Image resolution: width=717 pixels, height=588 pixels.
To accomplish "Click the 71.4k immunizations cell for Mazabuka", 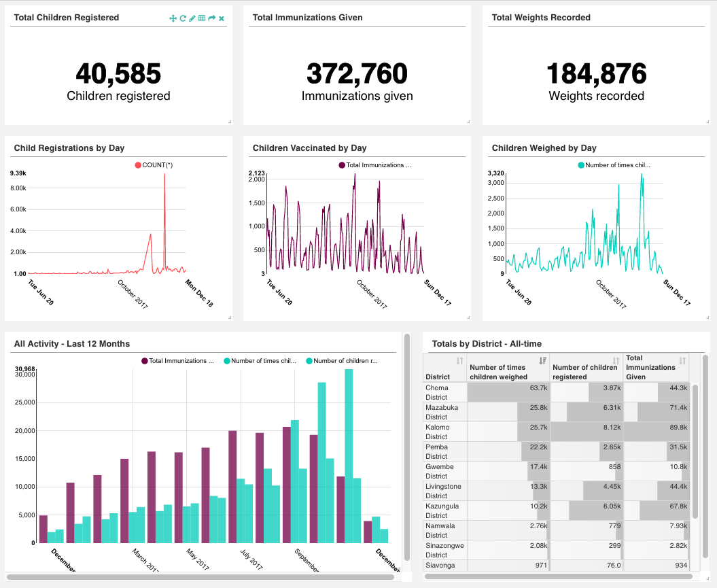I will (657, 412).
